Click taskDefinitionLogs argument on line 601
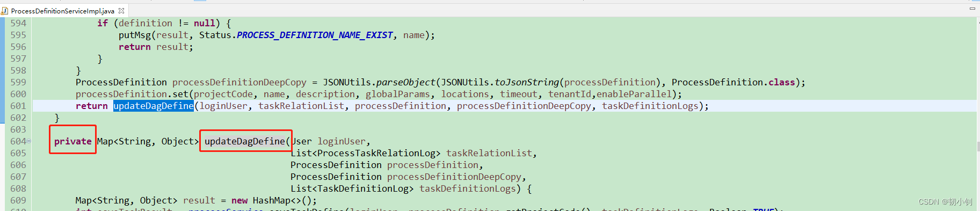Viewport: 980px width, 211px height. (x=650, y=106)
